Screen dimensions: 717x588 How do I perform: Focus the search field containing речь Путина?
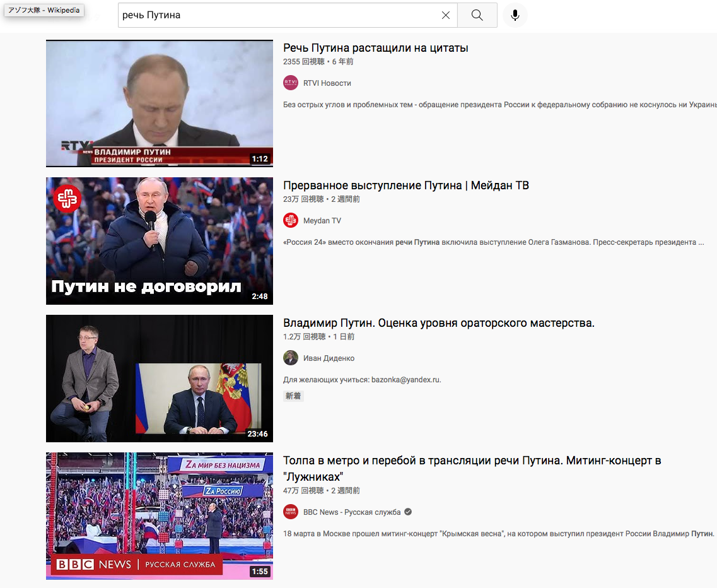[x=278, y=15]
